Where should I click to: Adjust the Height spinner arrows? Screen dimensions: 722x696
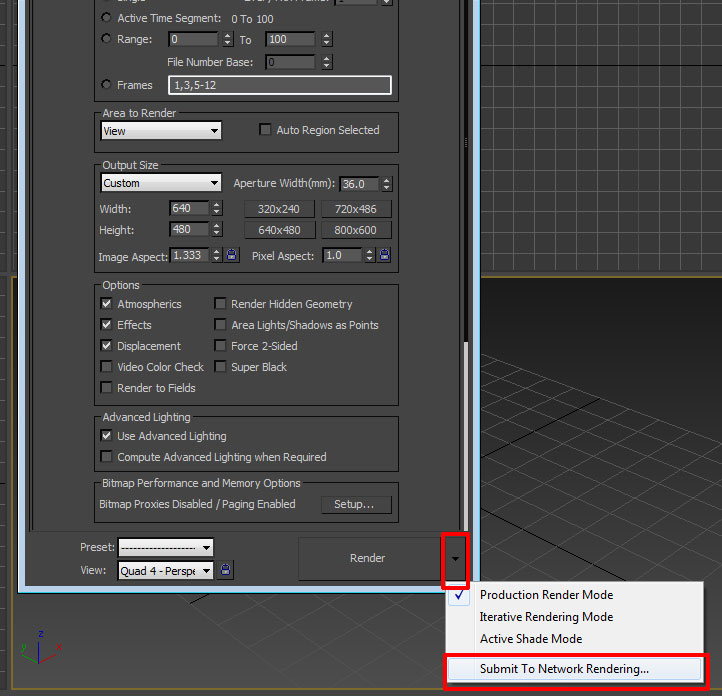(x=217, y=229)
